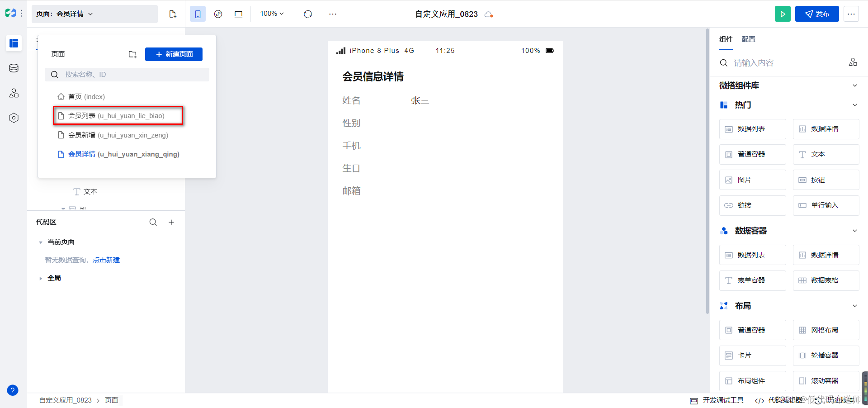Collapse the 数据容器 component group
868x408 pixels.
pyautogui.click(x=854, y=231)
